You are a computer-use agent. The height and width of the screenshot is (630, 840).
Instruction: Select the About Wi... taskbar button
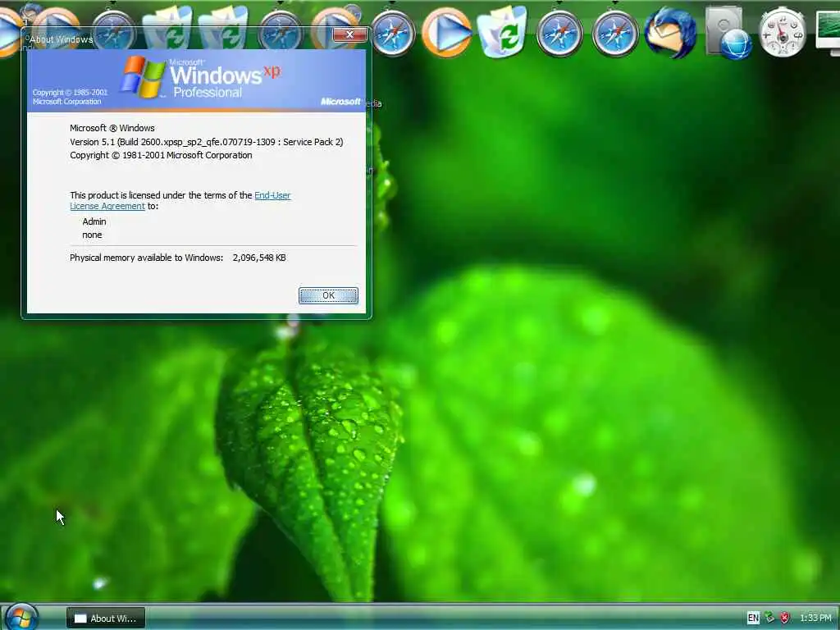click(106, 619)
